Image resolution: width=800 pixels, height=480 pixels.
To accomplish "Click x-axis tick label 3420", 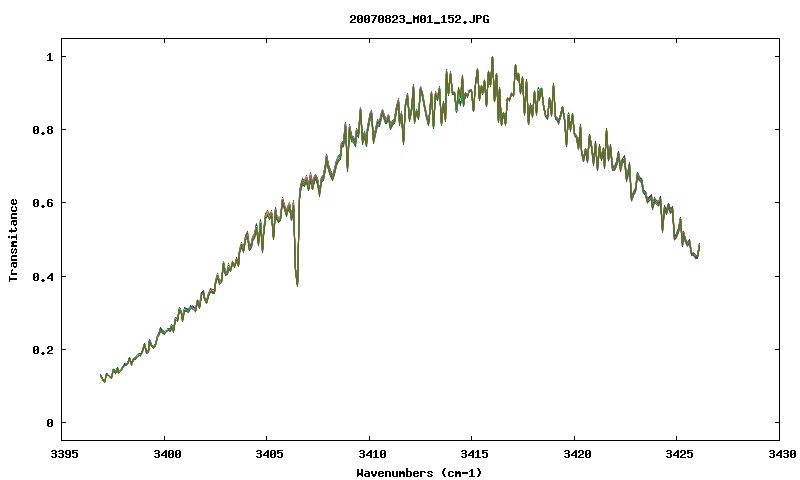I will coord(577,454).
